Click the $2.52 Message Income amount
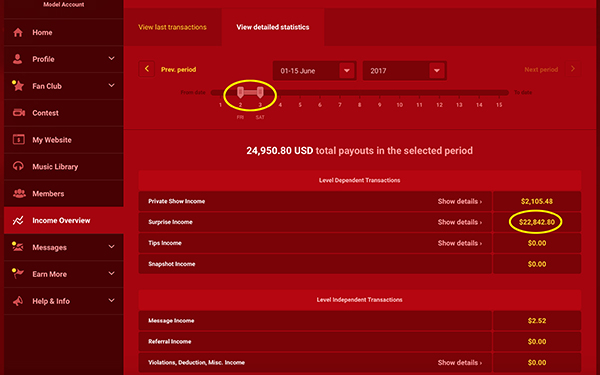This screenshot has height=375, width=600. coord(537,321)
